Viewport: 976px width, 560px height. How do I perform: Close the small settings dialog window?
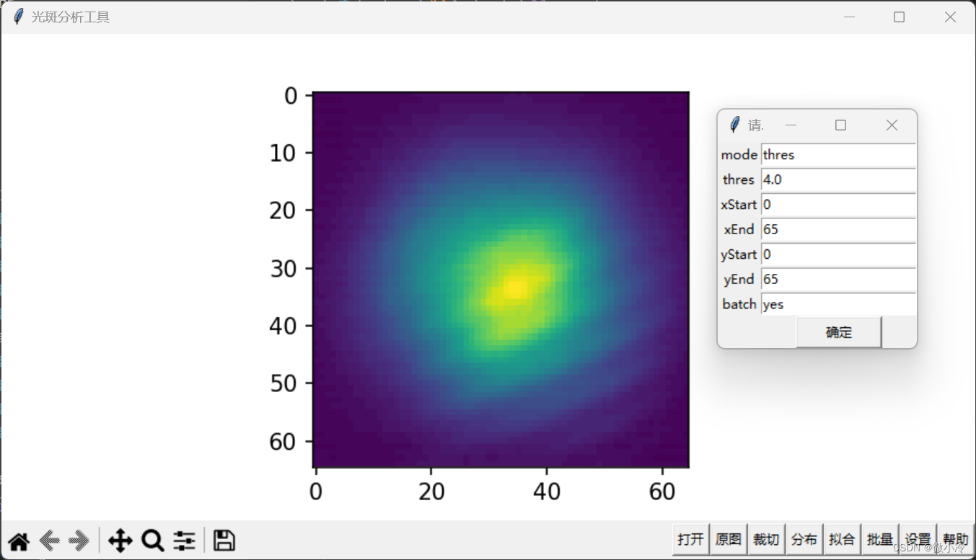click(x=892, y=125)
